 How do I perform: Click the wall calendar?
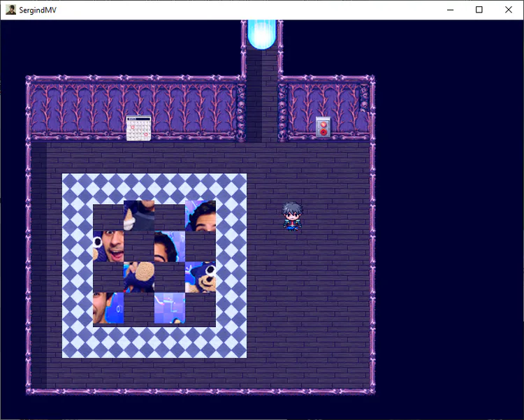coord(138,128)
